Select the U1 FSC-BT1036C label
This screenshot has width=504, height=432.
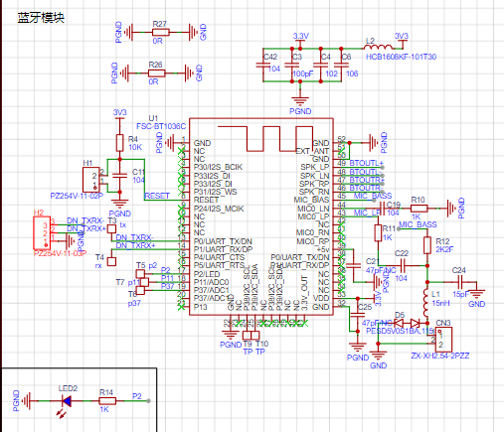(161, 122)
